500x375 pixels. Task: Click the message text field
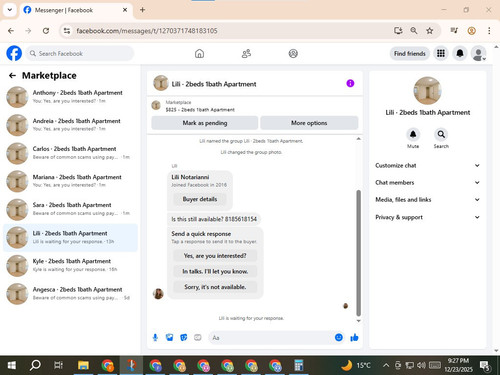pos(271,338)
